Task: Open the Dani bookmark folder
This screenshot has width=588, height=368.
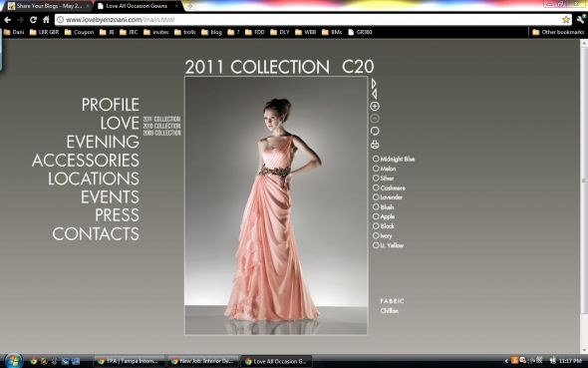Action: [x=14, y=32]
